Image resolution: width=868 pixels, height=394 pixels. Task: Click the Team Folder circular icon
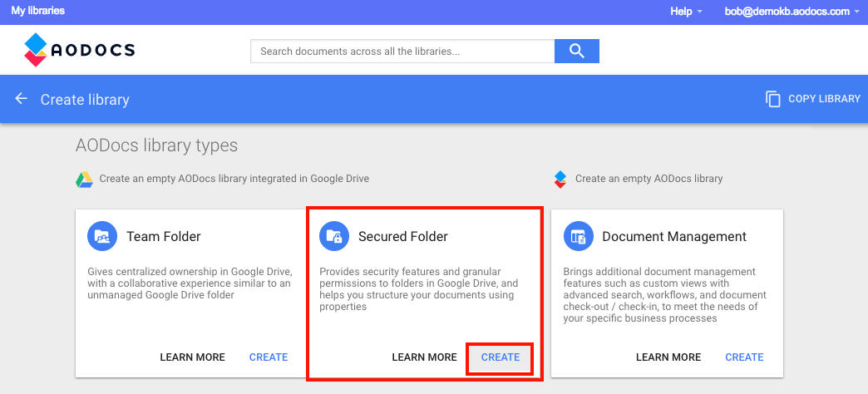point(102,237)
